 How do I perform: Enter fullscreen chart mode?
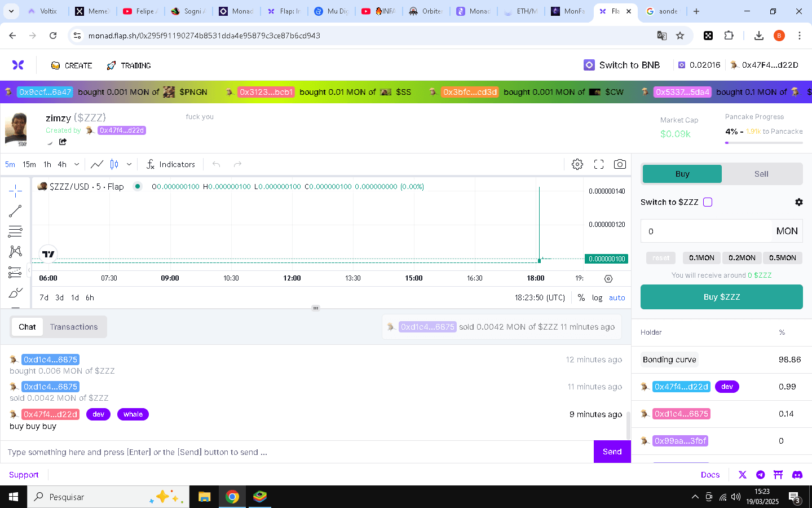point(599,164)
